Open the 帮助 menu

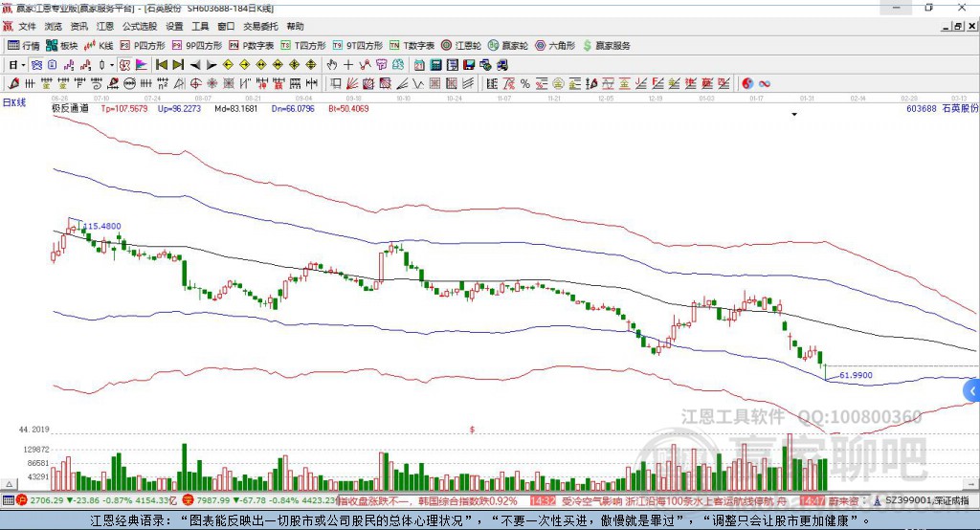pos(295,26)
